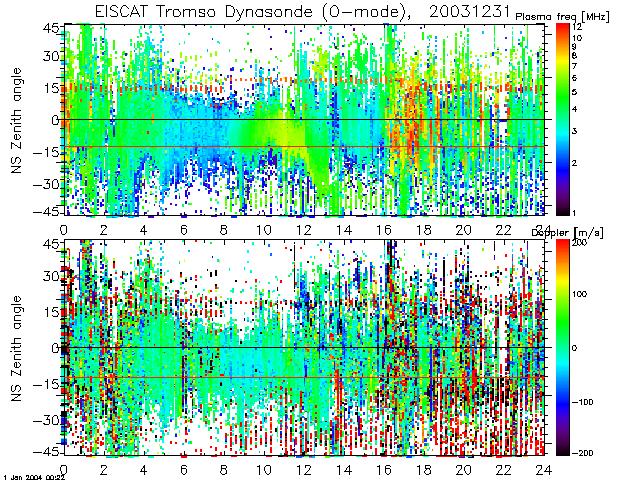Click hour "18" on the top plot's time axis
640x480 pixels.
pyautogui.click(x=424, y=230)
